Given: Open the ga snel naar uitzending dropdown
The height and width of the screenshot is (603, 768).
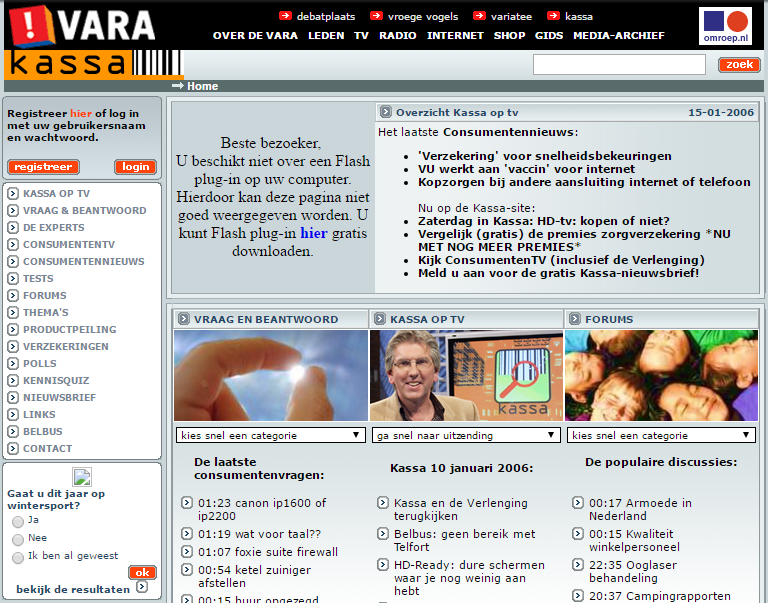Looking at the screenshot, I should pyautogui.click(x=466, y=435).
